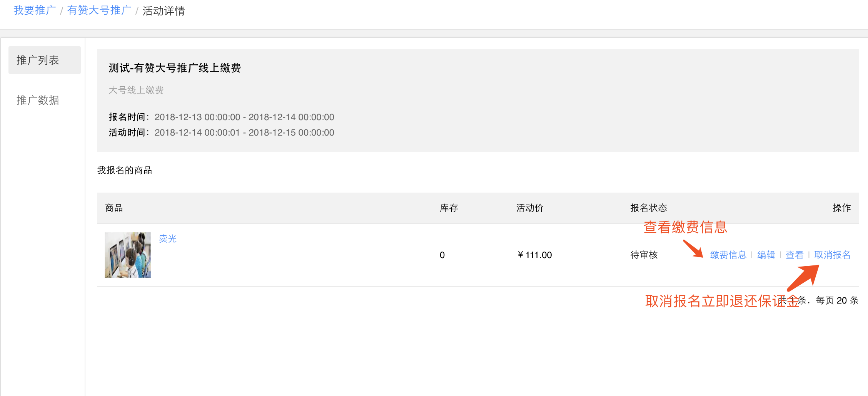Click the 待审核 status text
This screenshot has height=396, width=868.
point(644,255)
